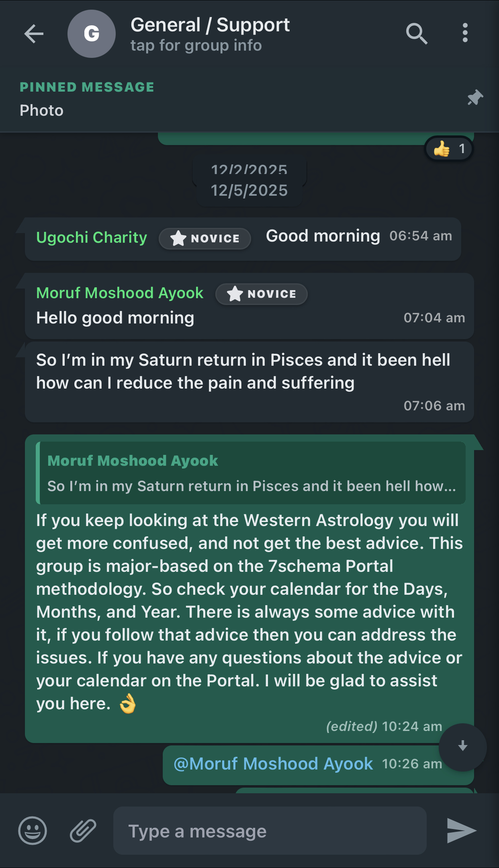Type in the message input field

click(269, 831)
